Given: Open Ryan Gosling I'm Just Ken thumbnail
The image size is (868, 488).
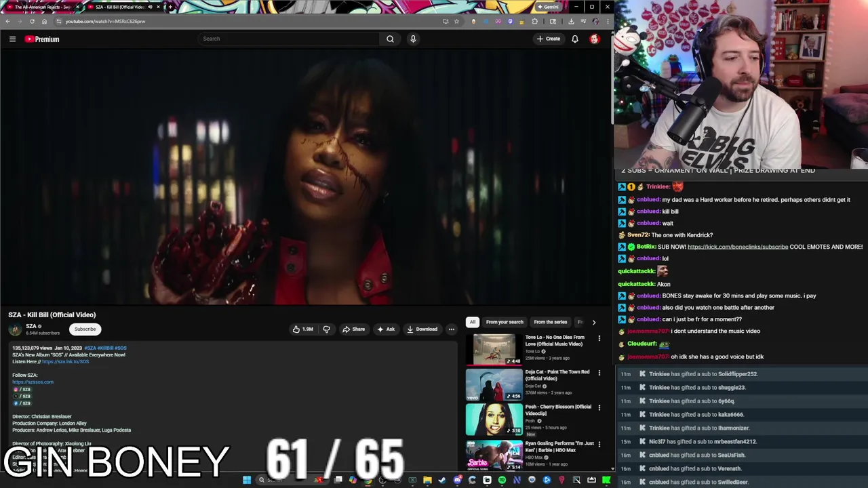Looking at the screenshot, I should pyautogui.click(x=494, y=455).
